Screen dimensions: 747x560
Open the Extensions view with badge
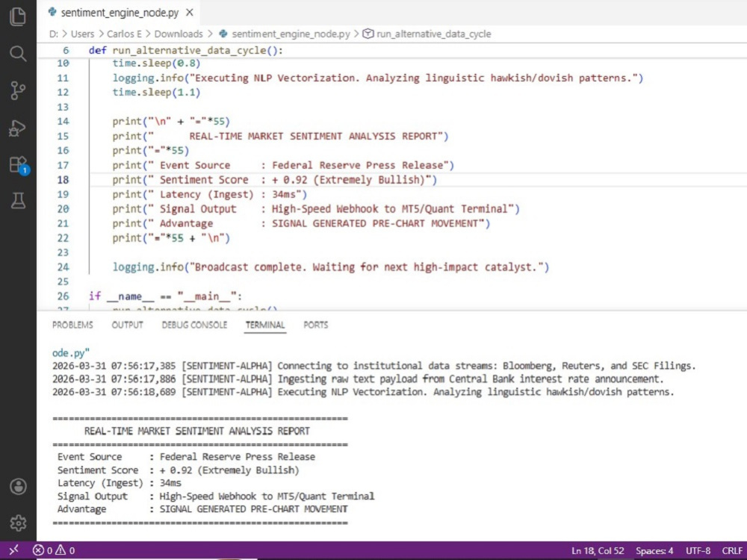tap(19, 165)
